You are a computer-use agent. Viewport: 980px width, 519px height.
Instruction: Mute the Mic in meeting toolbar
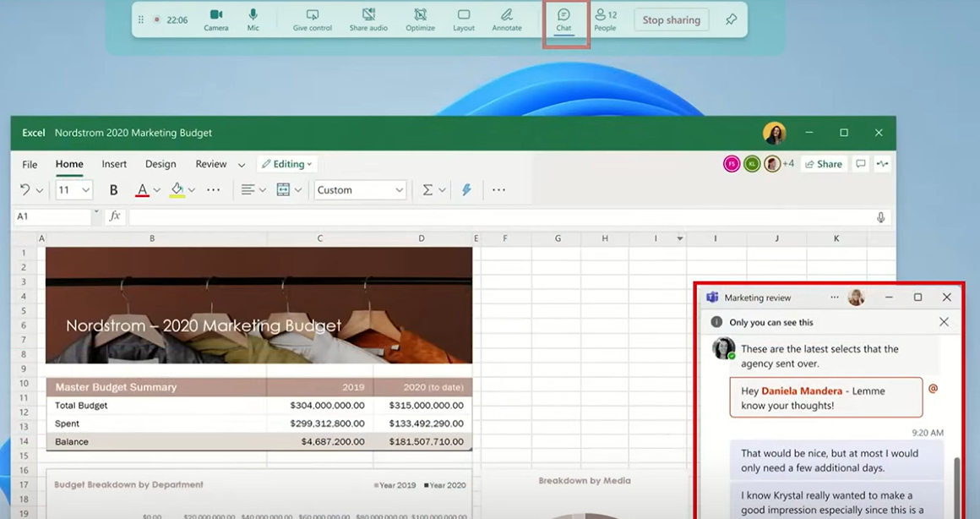[x=253, y=19]
